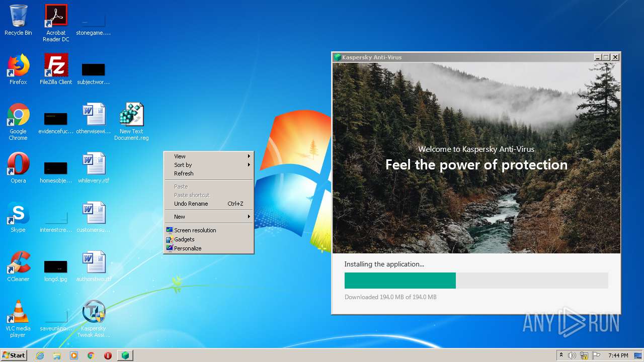The height and width of the screenshot is (362, 644).
Task: Click 'Downloaded 194.0 MB of 194.0 MB' text
Action: (x=390, y=297)
